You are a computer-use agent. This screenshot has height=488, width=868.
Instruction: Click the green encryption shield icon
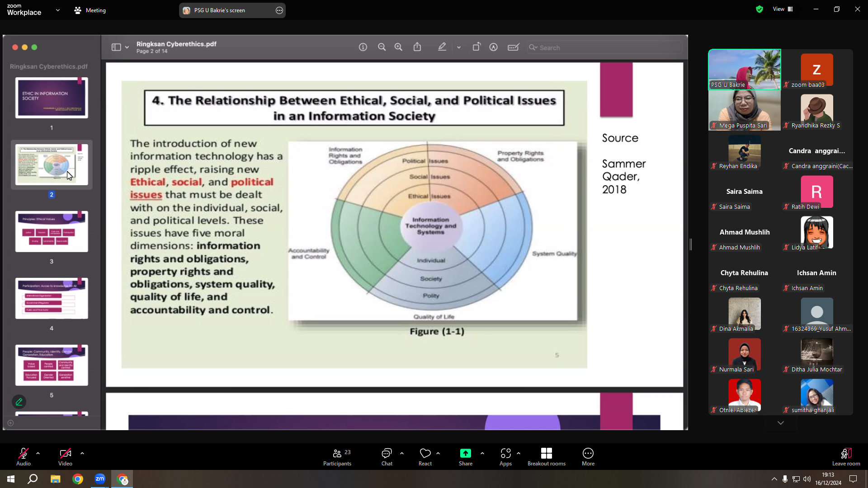coord(759,9)
